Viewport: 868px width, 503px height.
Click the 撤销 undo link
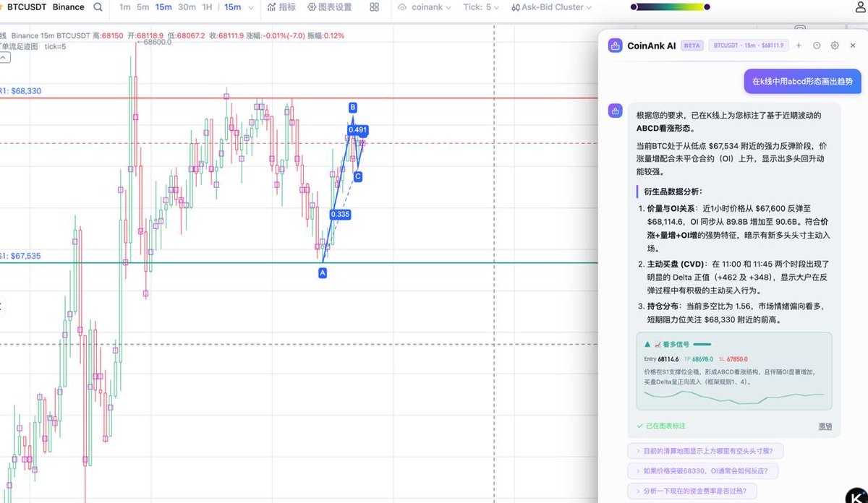tap(825, 426)
